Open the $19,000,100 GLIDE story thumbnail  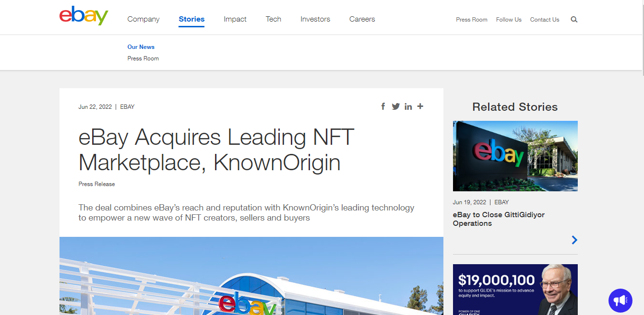pyautogui.click(x=515, y=290)
